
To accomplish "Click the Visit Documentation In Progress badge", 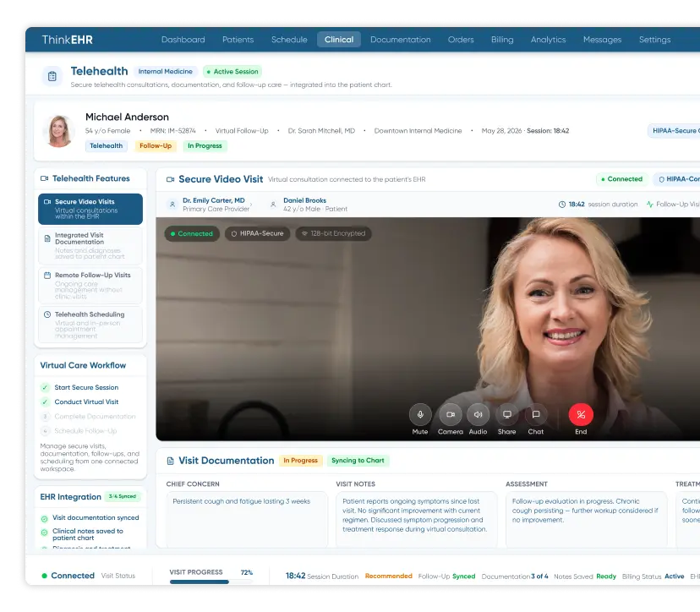I will click(x=300, y=461).
